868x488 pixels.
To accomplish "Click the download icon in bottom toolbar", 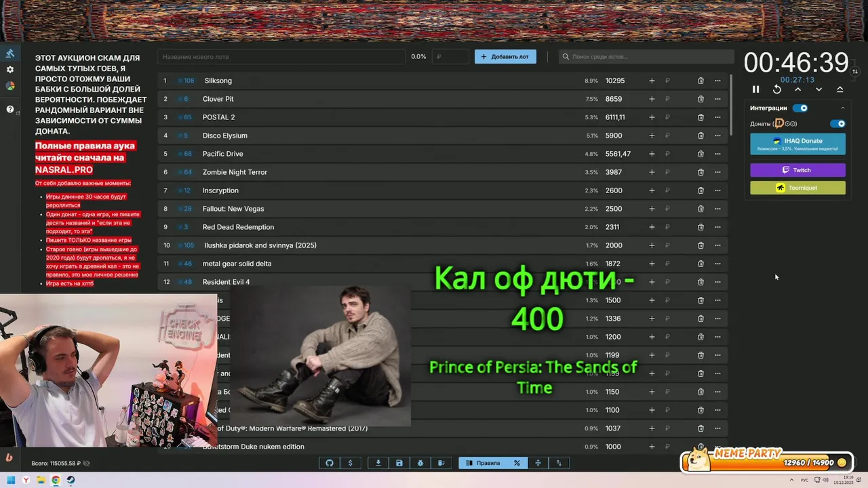I will (378, 463).
